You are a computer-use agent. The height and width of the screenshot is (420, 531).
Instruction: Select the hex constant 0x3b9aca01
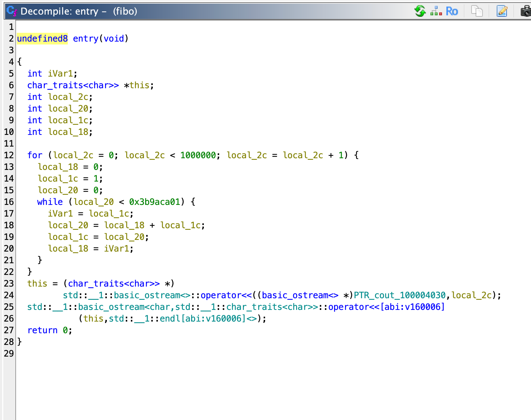tap(156, 202)
